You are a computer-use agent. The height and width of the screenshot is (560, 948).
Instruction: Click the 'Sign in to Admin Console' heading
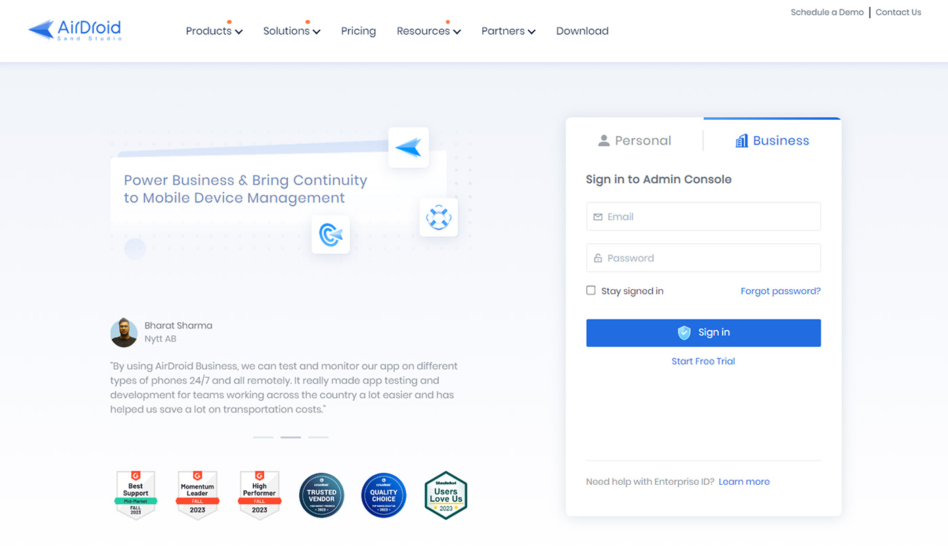coord(659,179)
